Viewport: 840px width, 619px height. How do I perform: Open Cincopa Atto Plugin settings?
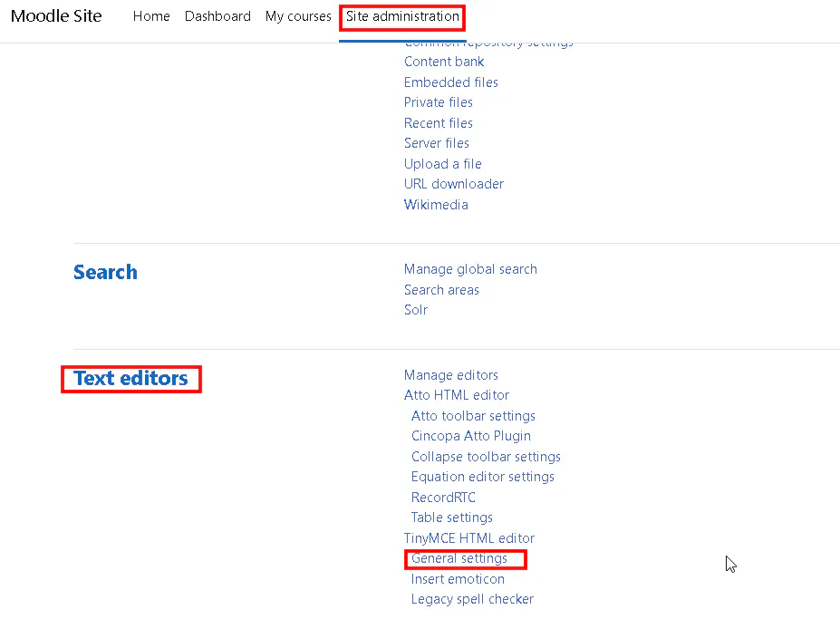pyautogui.click(x=471, y=436)
